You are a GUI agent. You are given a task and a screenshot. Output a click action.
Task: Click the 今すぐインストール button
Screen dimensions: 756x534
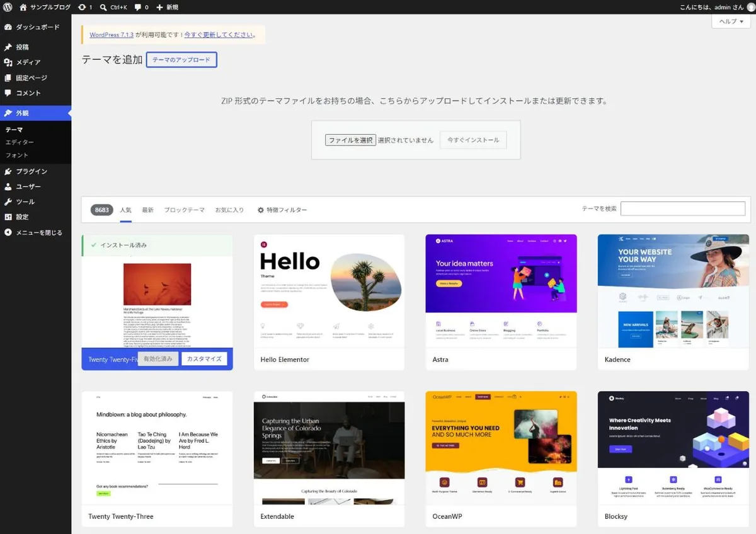[473, 140]
